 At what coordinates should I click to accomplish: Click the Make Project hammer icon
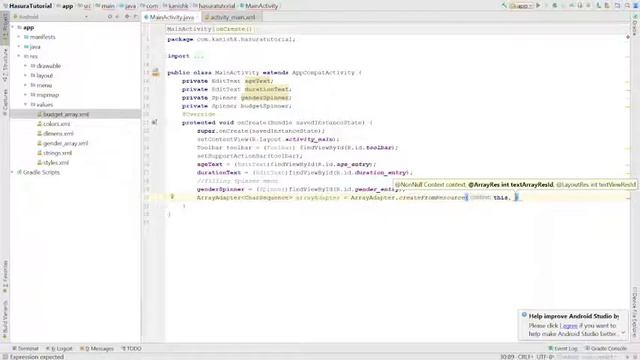coord(504,6)
